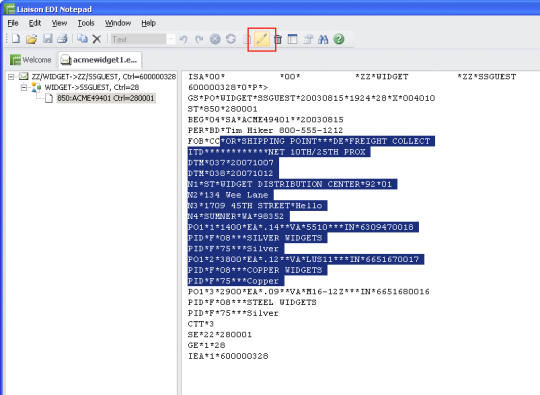540x395 pixels.
Task: Click the ISA*00* header segment line
Action: click(x=352, y=77)
